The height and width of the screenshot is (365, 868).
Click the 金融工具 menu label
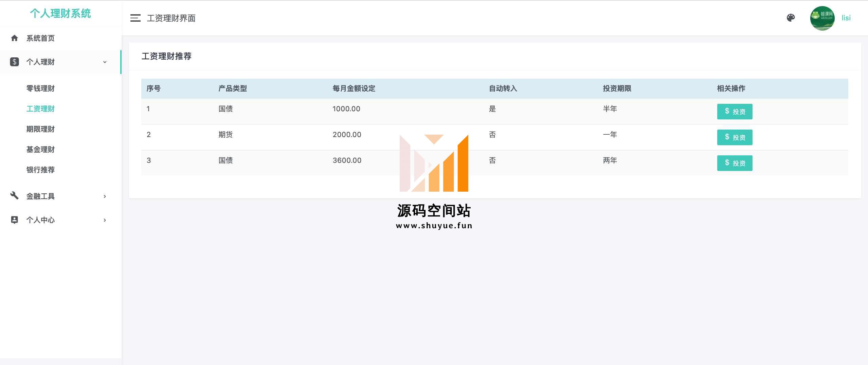40,196
